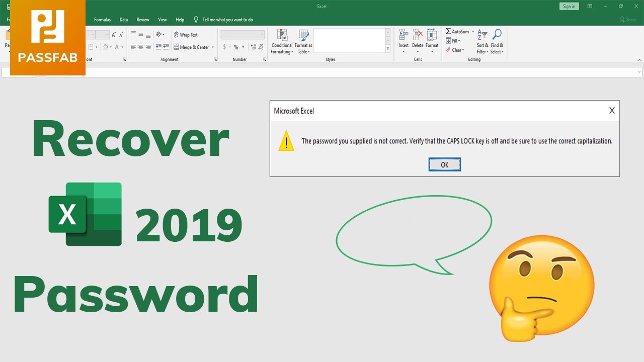
Task: Click into the formula bar
Action: coord(362,72)
